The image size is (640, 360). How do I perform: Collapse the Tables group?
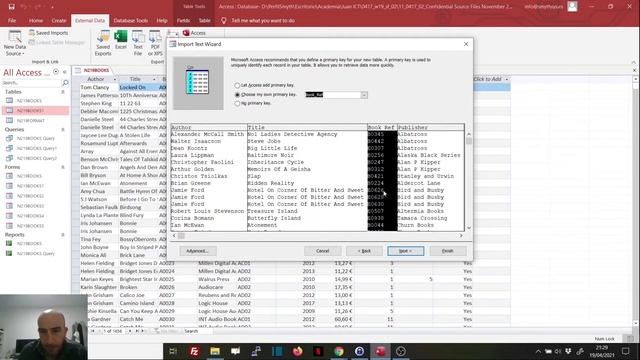click(x=63, y=92)
